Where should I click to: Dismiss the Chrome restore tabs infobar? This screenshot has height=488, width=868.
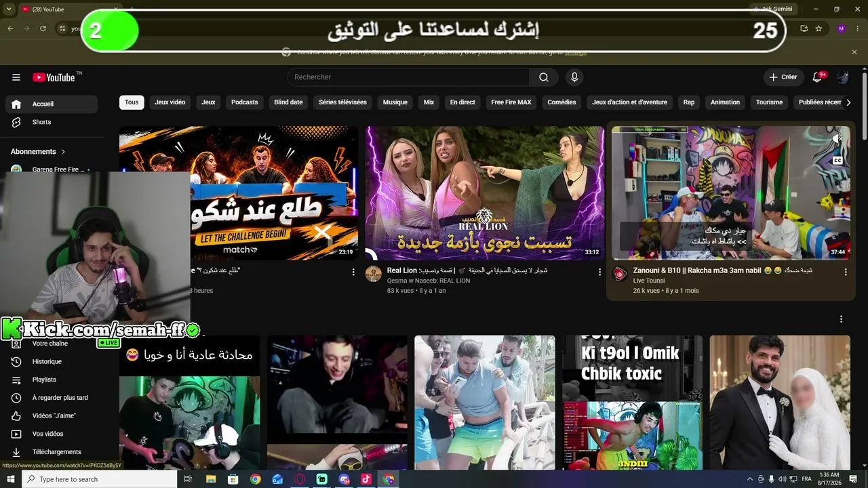point(854,52)
